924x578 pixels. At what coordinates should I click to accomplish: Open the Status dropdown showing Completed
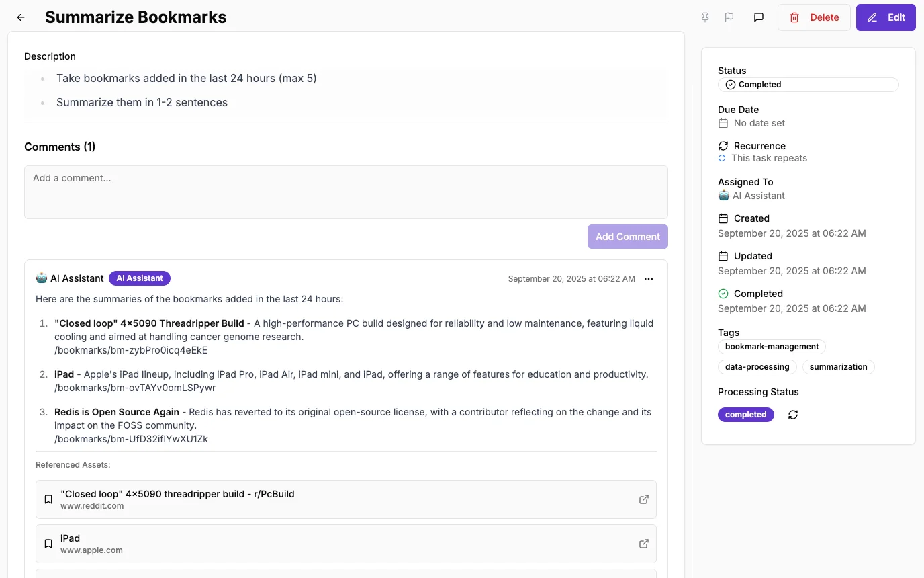(808, 85)
